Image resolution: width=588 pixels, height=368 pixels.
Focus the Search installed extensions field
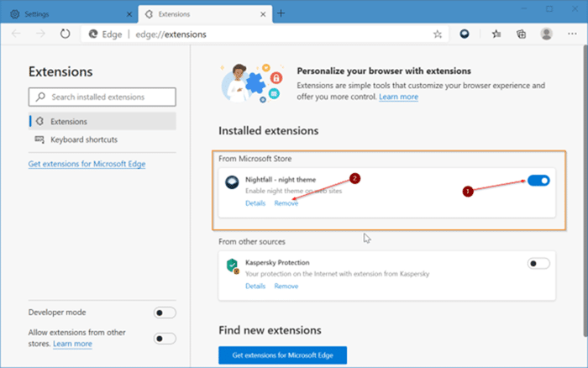pyautogui.click(x=102, y=97)
